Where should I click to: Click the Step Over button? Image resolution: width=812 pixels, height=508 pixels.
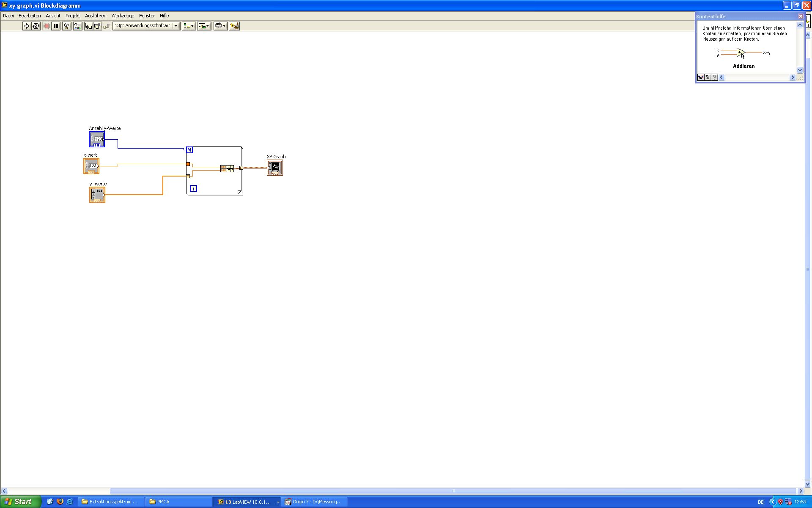(97, 26)
